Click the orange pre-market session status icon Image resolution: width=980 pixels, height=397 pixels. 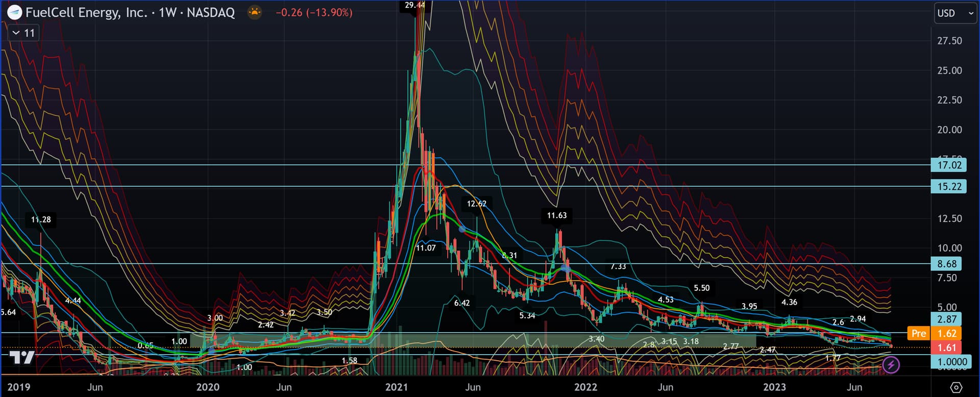[x=254, y=12]
